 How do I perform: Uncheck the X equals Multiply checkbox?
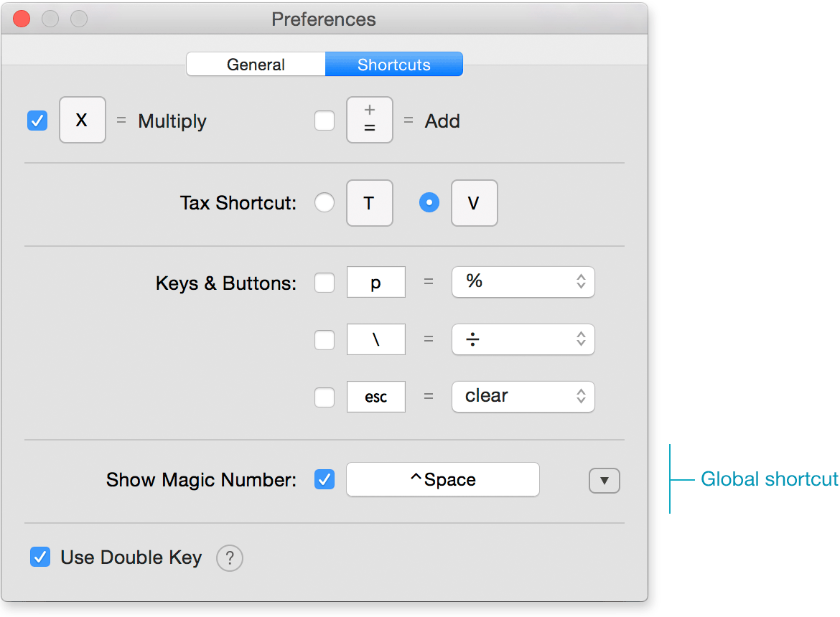37,121
